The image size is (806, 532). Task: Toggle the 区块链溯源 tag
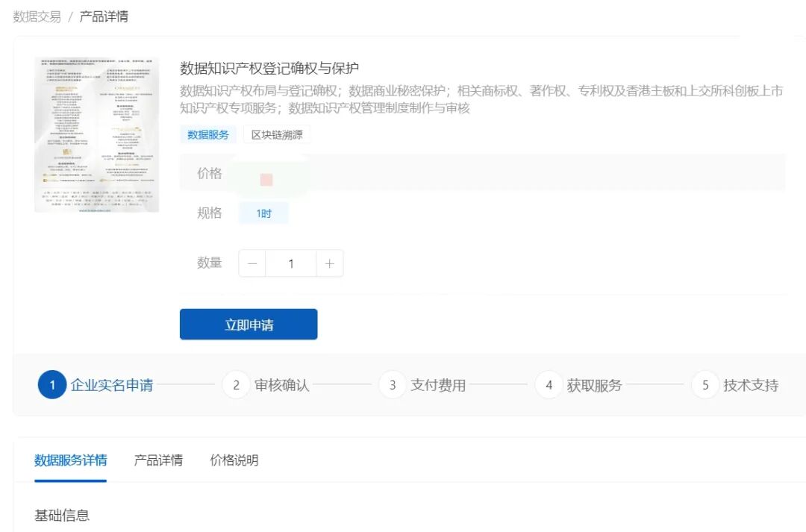[x=277, y=135]
